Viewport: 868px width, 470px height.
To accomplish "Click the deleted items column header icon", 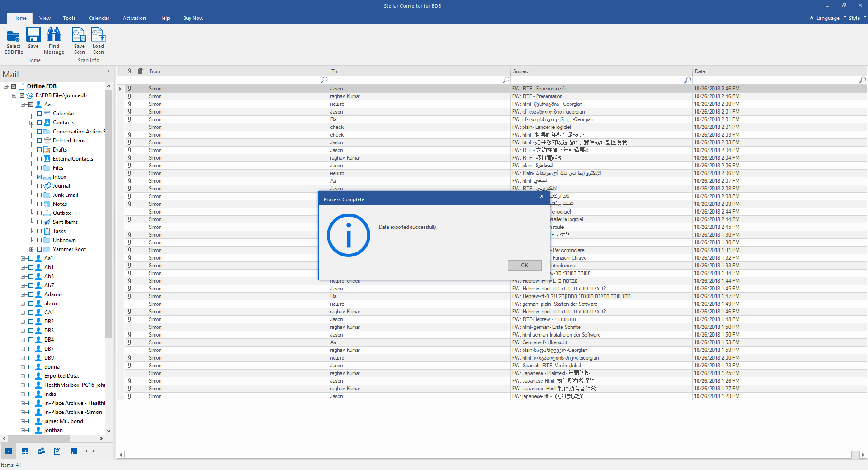I will [141, 71].
